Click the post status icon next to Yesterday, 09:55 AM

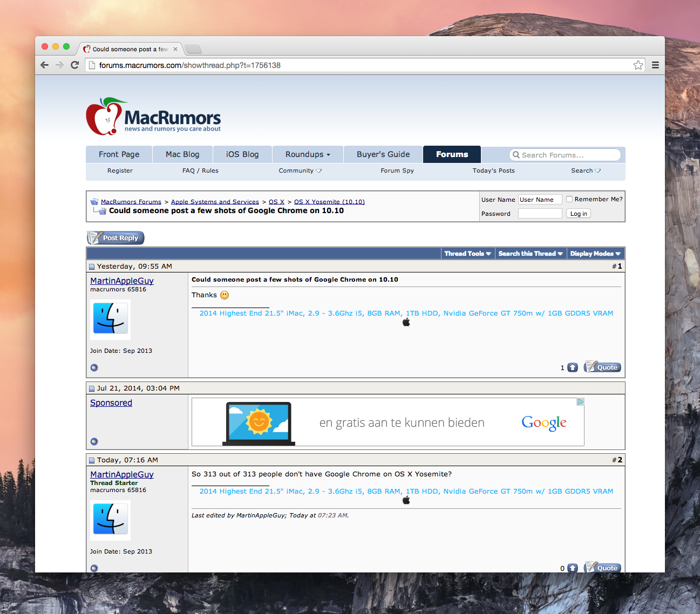[92, 267]
